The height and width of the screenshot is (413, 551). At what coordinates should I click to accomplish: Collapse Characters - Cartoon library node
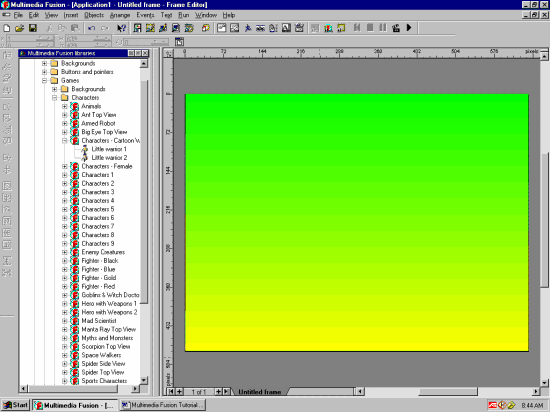coord(65,141)
